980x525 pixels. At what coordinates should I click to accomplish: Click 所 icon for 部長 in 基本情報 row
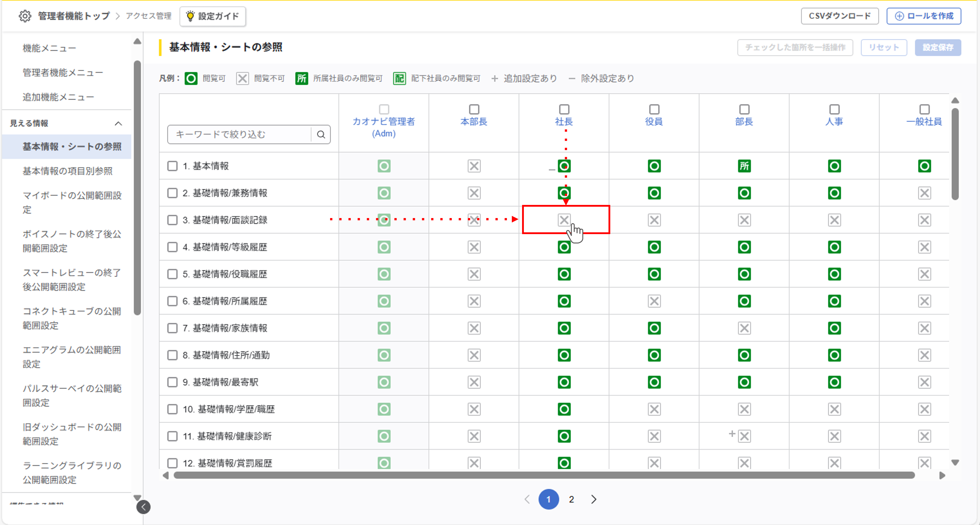(744, 166)
